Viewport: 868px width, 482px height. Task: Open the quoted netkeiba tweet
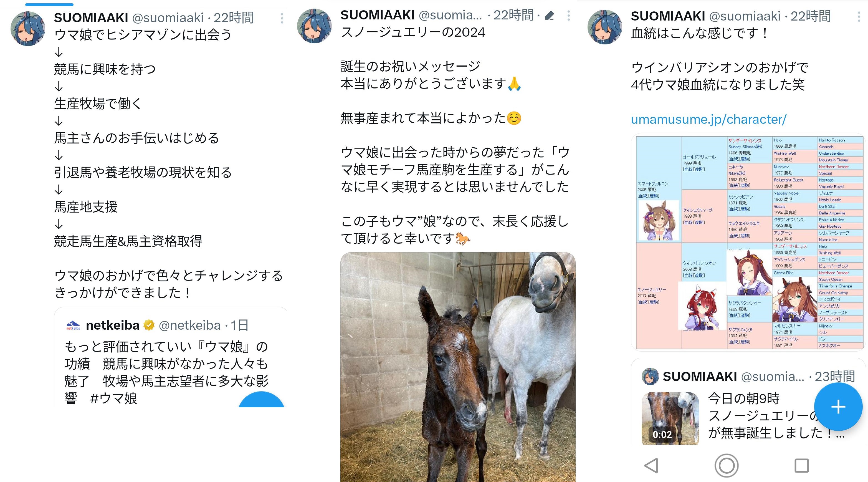(x=170, y=357)
